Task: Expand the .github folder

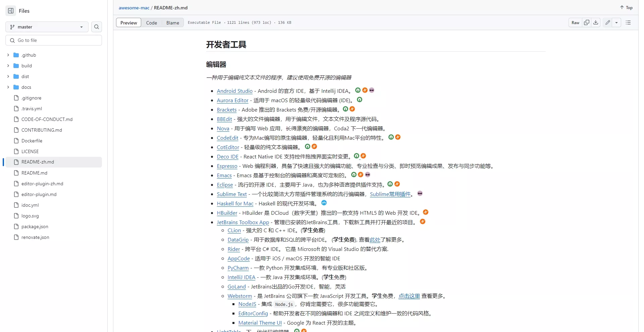Action: click(8, 55)
